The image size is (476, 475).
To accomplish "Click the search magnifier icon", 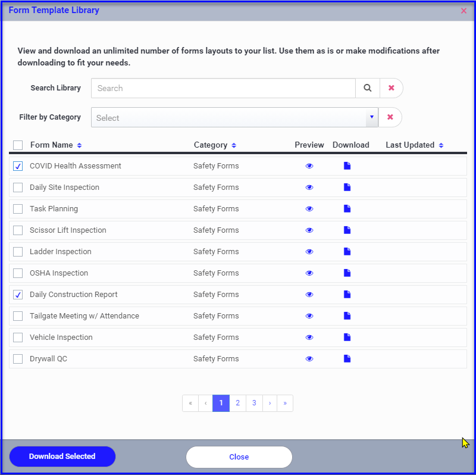I will click(367, 88).
